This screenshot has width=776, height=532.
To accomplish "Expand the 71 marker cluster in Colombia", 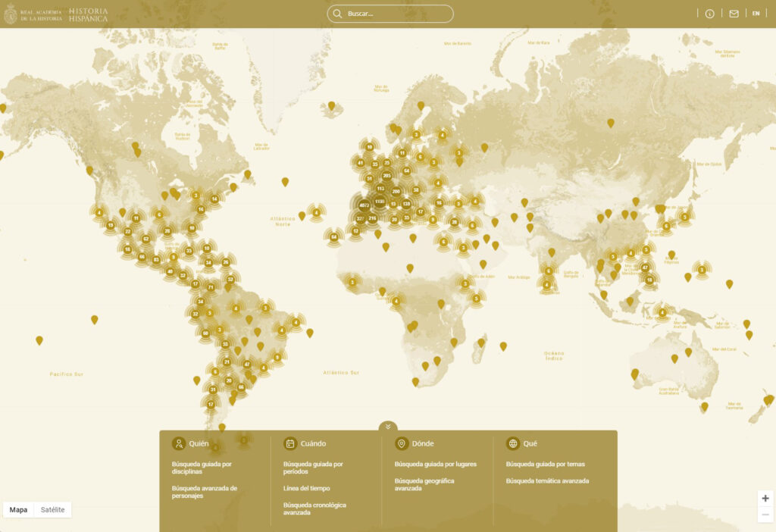I will pyautogui.click(x=211, y=287).
